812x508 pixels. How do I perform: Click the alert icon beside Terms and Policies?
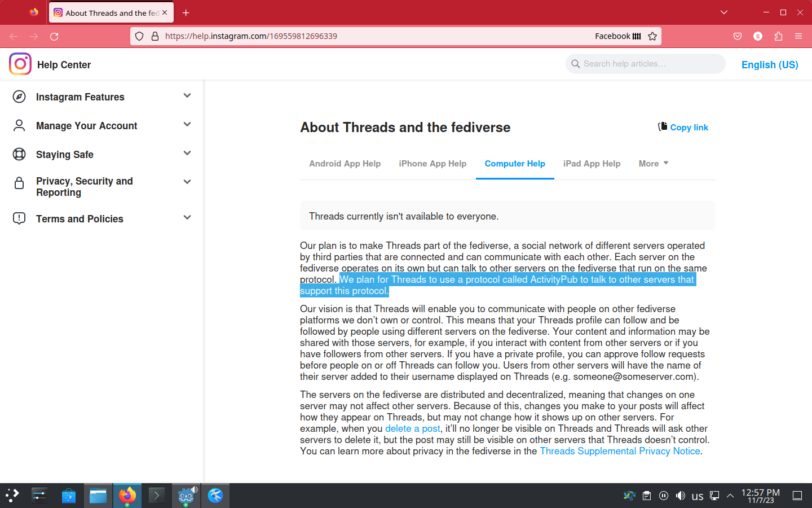coord(19,218)
